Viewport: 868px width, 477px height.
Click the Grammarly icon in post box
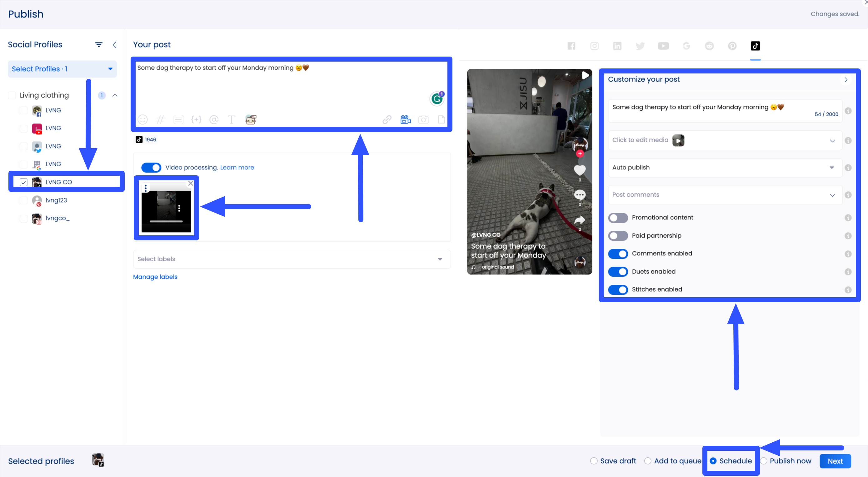(x=437, y=99)
